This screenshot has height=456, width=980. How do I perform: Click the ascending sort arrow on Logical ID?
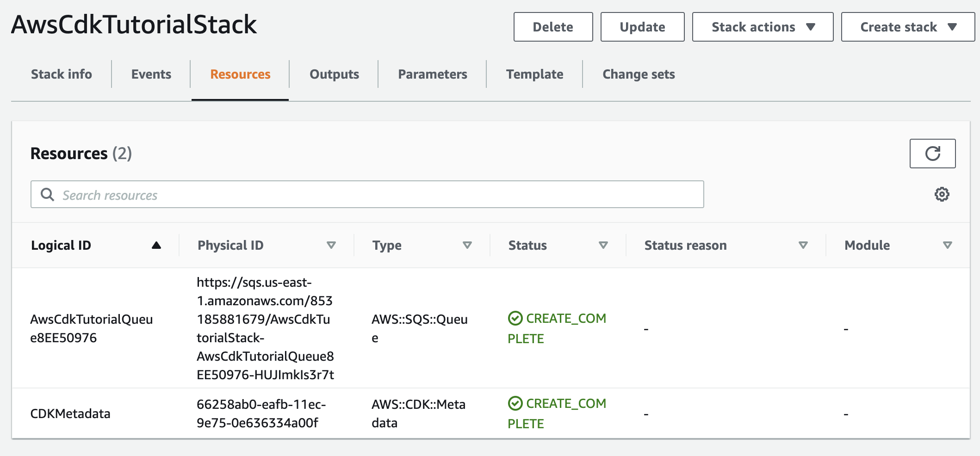click(x=156, y=245)
